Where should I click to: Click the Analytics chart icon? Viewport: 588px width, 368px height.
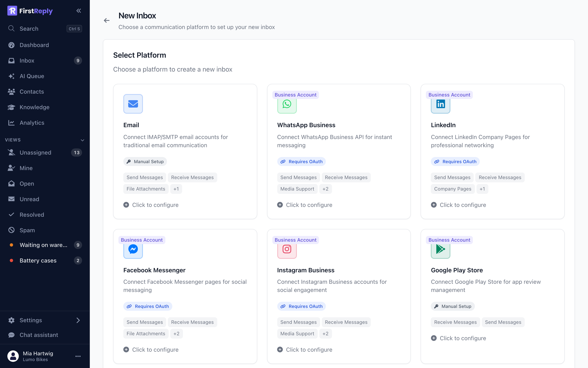[x=11, y=123]
